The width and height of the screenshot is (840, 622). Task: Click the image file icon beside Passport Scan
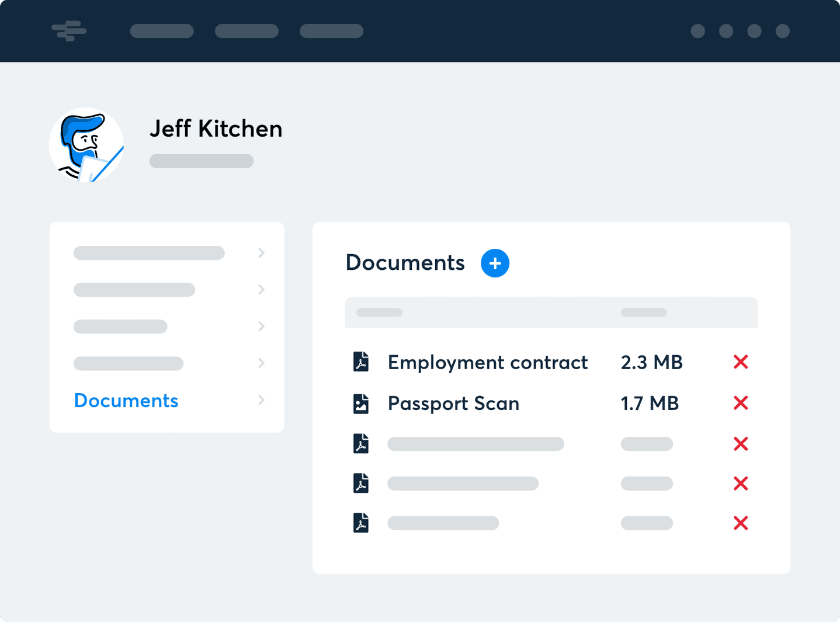362,403
